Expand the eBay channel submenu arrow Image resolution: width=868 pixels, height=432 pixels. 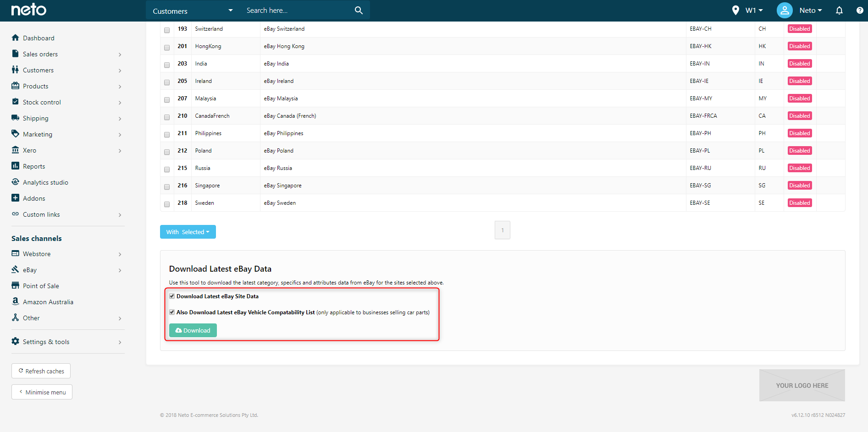point(120,270)
